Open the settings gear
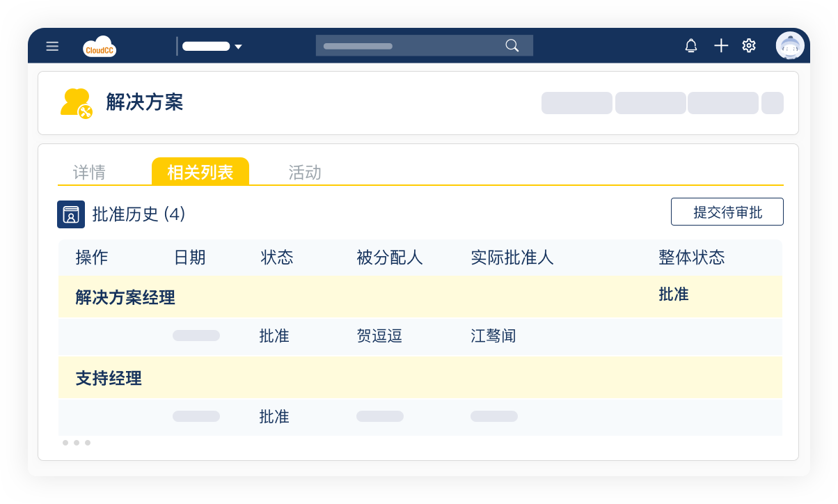Image resolution: width=838 pixels, height=504 pixels. (x=749, y=46)
